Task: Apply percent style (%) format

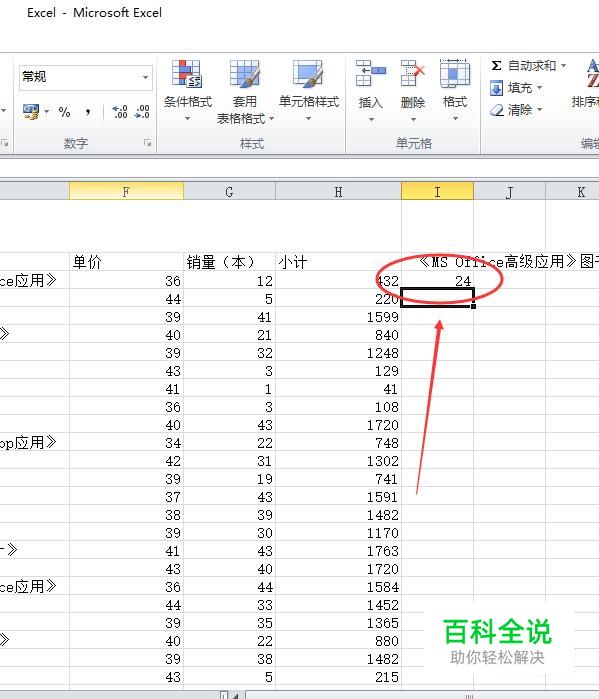Action: click(65, 112)
